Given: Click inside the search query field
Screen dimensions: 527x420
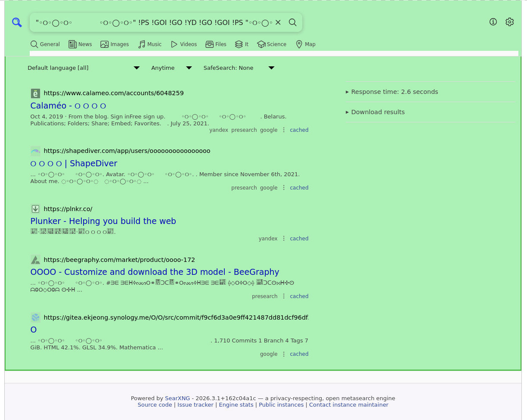Looking at the screenshot, I should pyautogui.click(x=151, y=22).
